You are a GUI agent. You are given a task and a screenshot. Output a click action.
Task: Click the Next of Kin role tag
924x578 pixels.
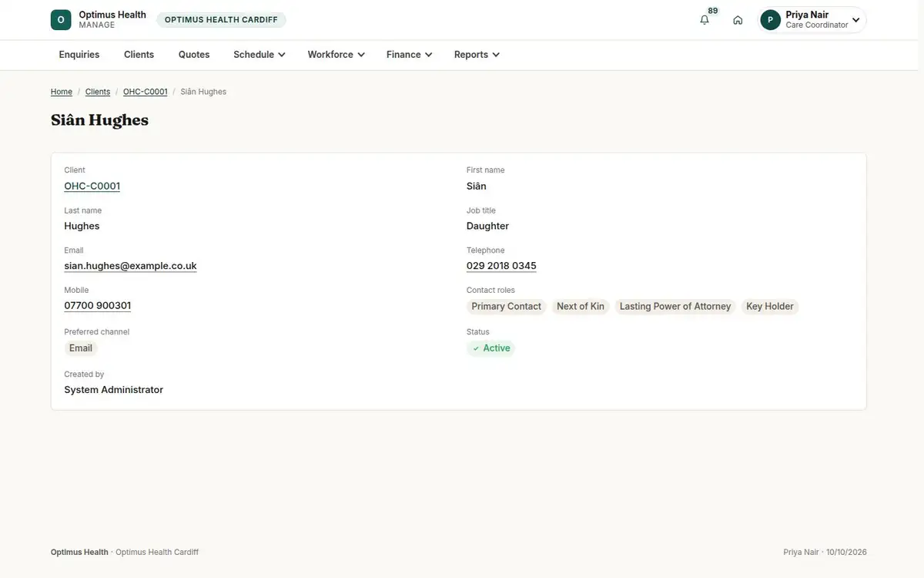581,307
